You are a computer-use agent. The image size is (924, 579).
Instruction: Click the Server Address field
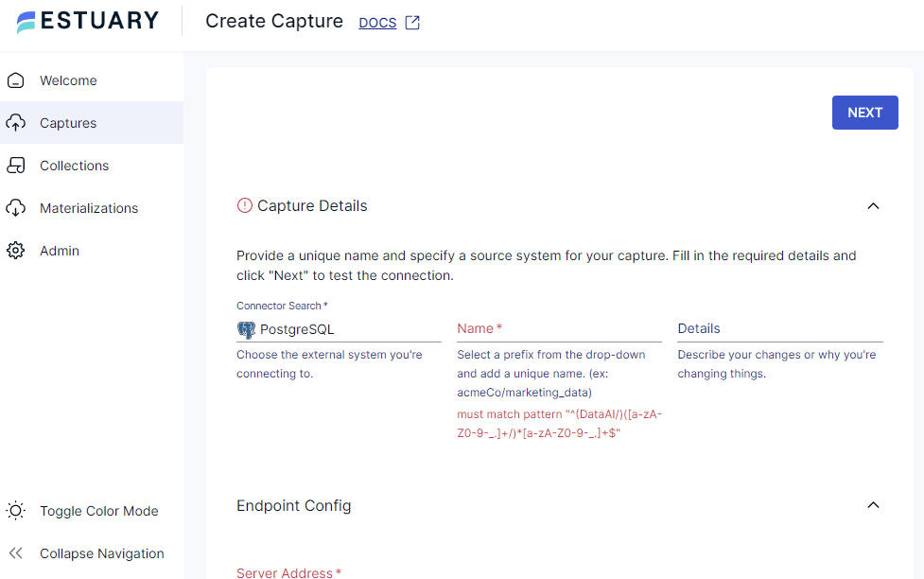tap(331, 573)
